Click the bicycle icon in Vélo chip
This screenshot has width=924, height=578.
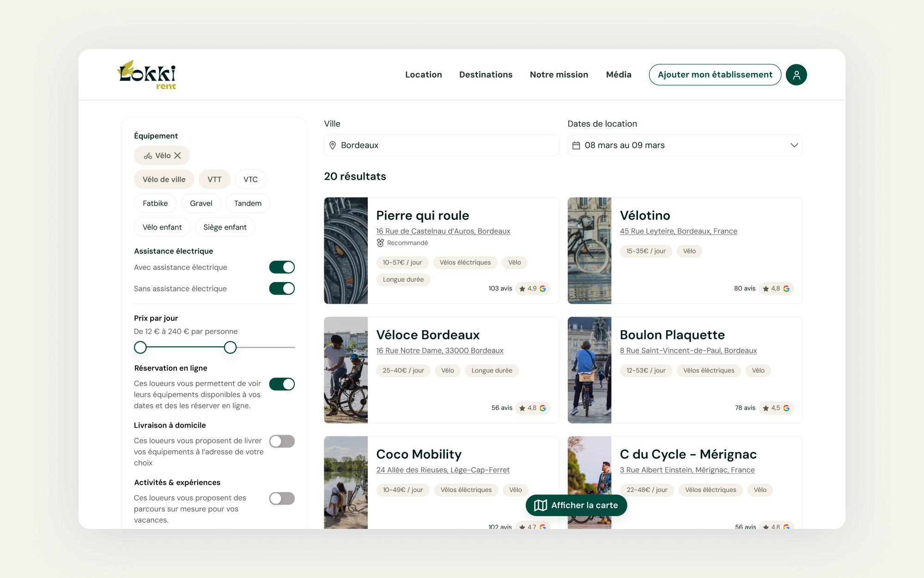[x=148, y=156]
